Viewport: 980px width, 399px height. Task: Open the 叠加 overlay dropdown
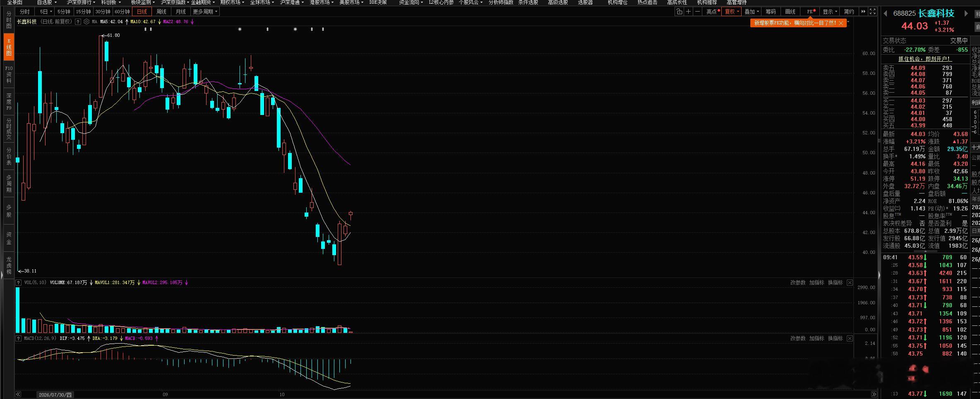[752, 12]
